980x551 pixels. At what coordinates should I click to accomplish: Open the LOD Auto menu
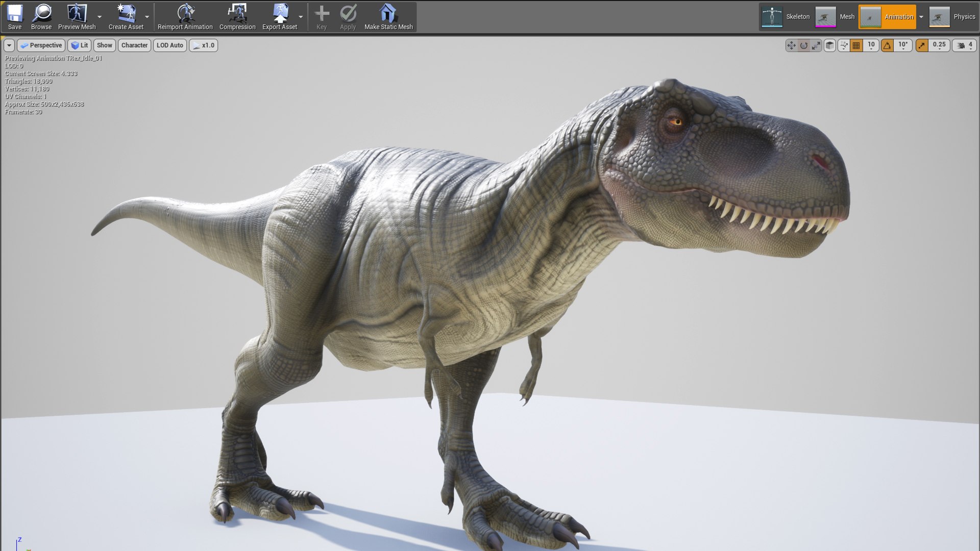[170, 45]
